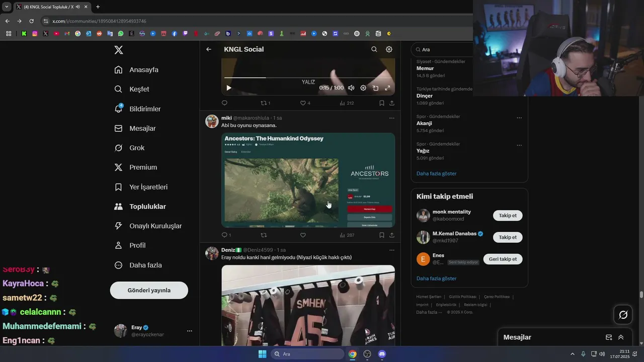Enable picture-in-picture on the video
644x362 pixels.
click(375, 88)
